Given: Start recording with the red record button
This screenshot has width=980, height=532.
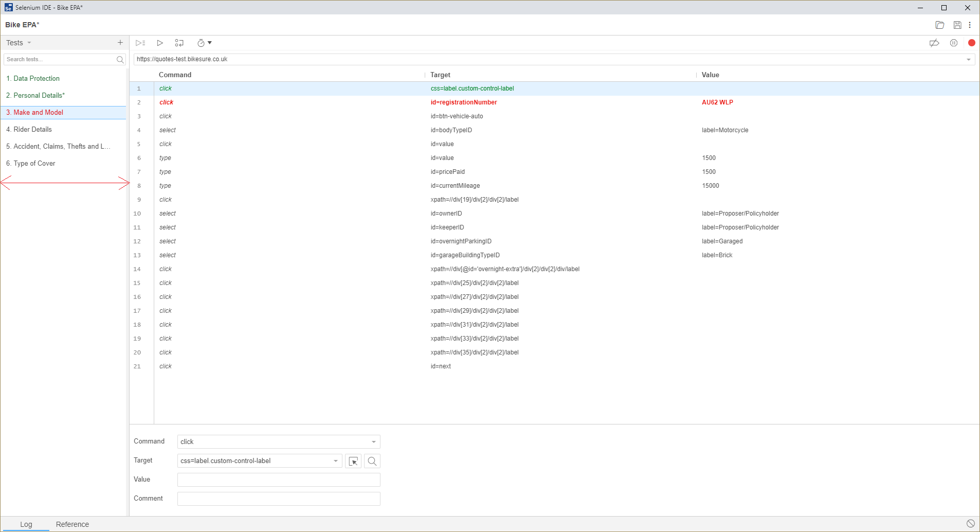Looking at the screenshot, I should point(971,43).
